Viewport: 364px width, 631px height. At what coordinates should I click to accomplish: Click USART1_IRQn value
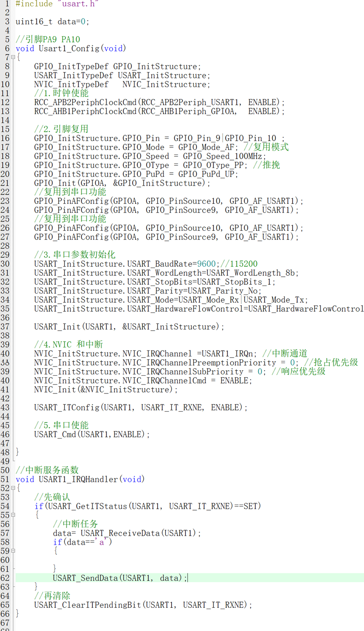pyautogui.click(x=227, y=353)
